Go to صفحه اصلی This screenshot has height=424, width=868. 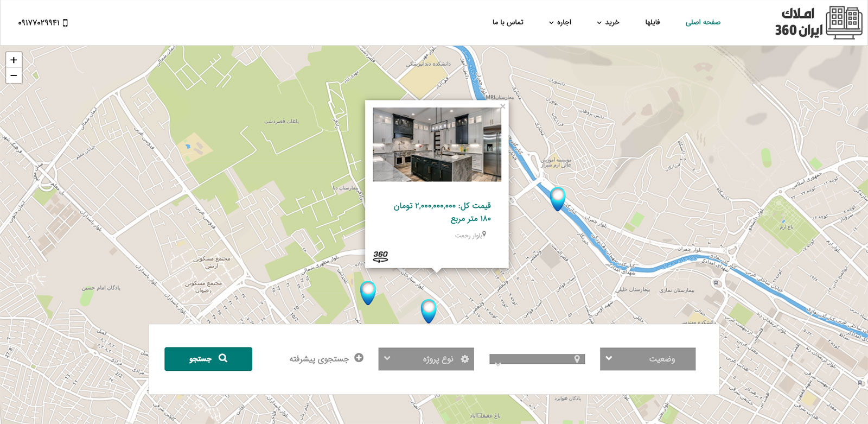coord(703,22)
